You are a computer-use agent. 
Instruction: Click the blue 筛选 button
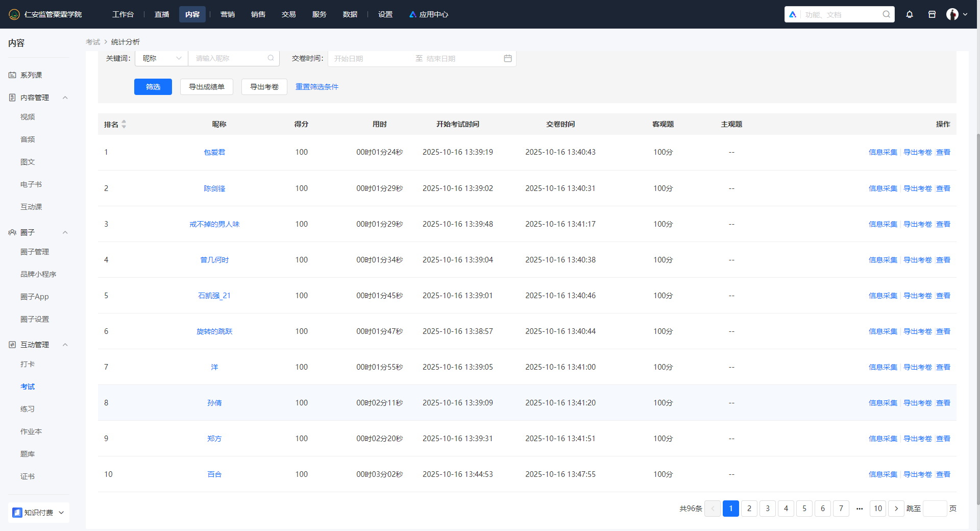tap(153, 87)
